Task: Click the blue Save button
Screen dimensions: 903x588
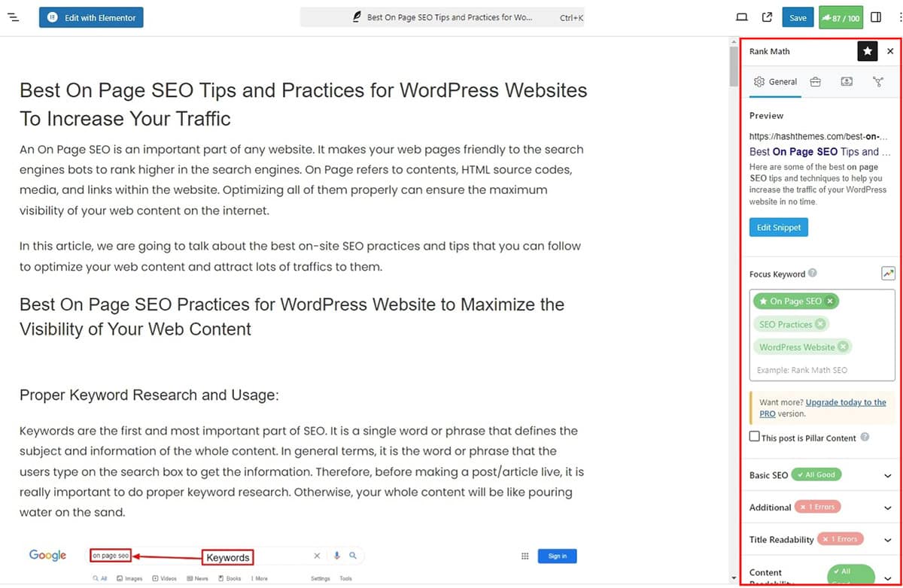Action: (x=798, y=17)
